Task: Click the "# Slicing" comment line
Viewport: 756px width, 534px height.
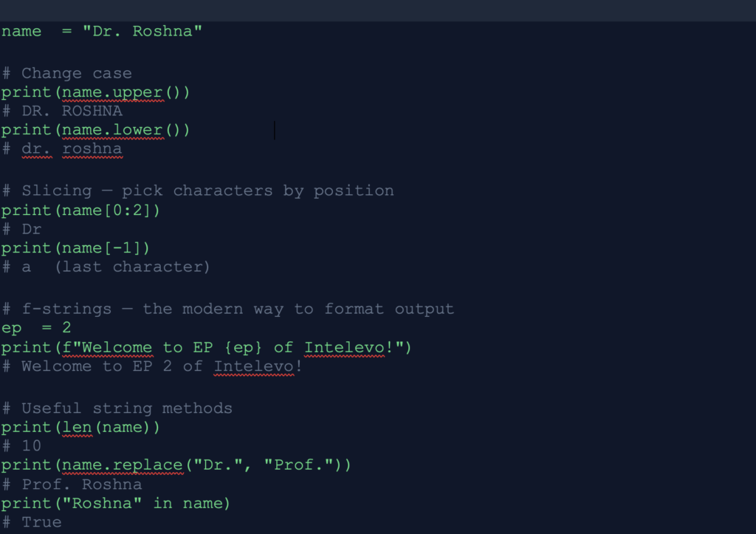Action: point(197,191)
